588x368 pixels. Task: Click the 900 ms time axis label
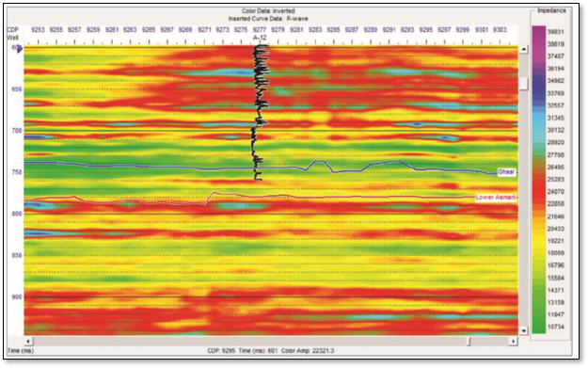17,296
